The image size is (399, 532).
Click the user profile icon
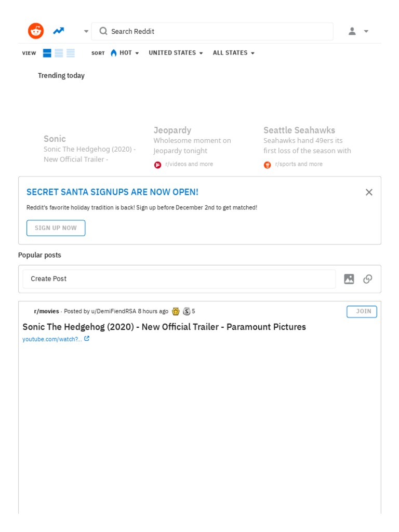pyautogui.click(x=352, y=31)
